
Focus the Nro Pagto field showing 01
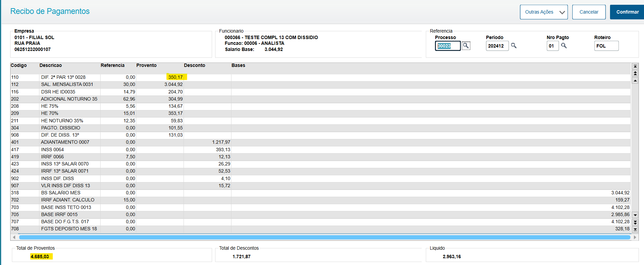pyautogui.click(x=553, y=46)
